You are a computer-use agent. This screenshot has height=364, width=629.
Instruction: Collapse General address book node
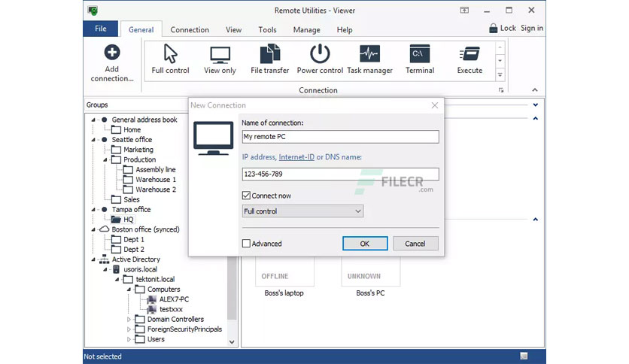tap(93, 120)
